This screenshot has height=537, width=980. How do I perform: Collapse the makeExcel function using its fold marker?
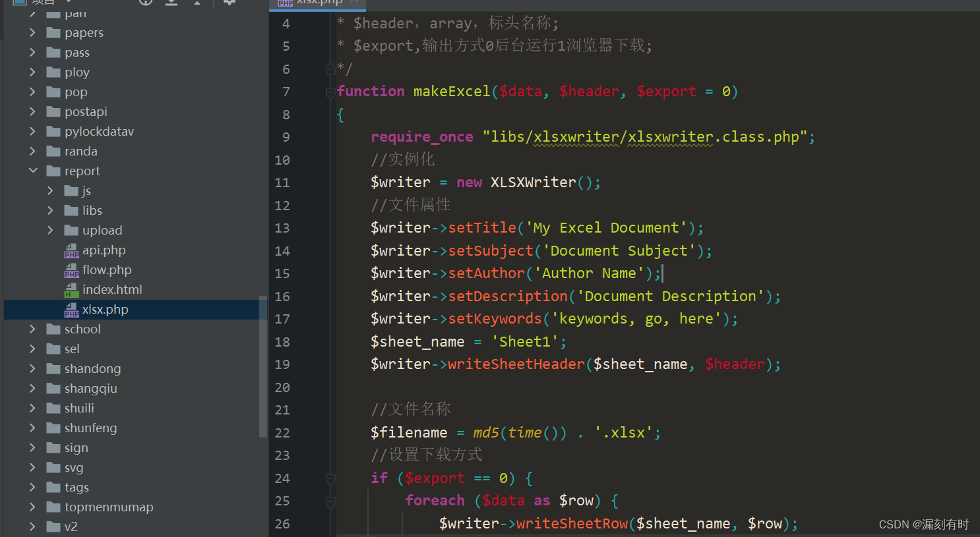tap(330, 92)
